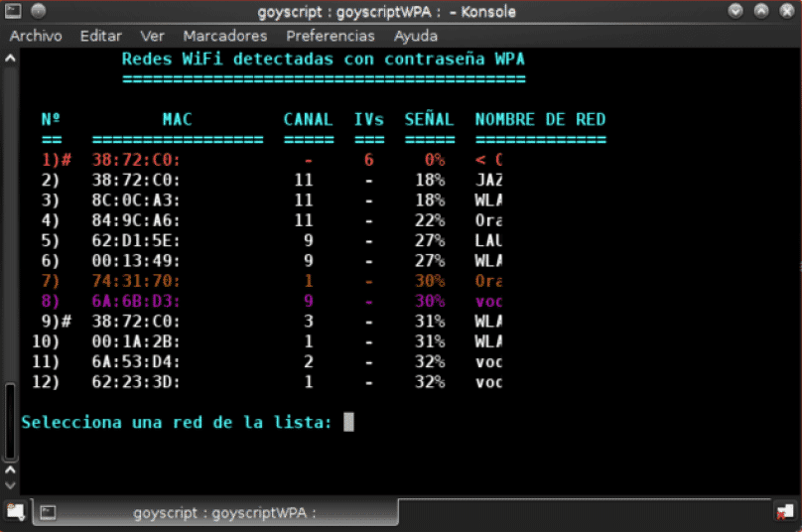Open the Marcadores menu
802x532 pixels.
click(225, 36)
